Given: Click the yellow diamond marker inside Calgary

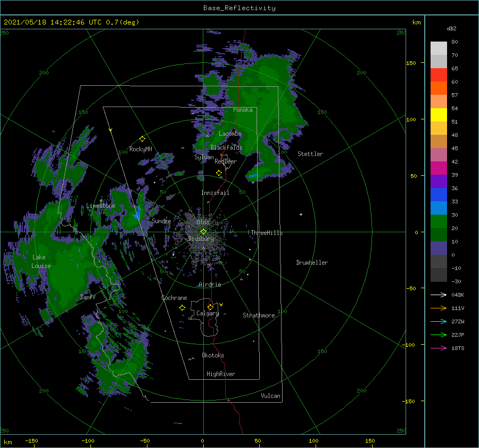Looking at the screenshot, I should 210,307.
